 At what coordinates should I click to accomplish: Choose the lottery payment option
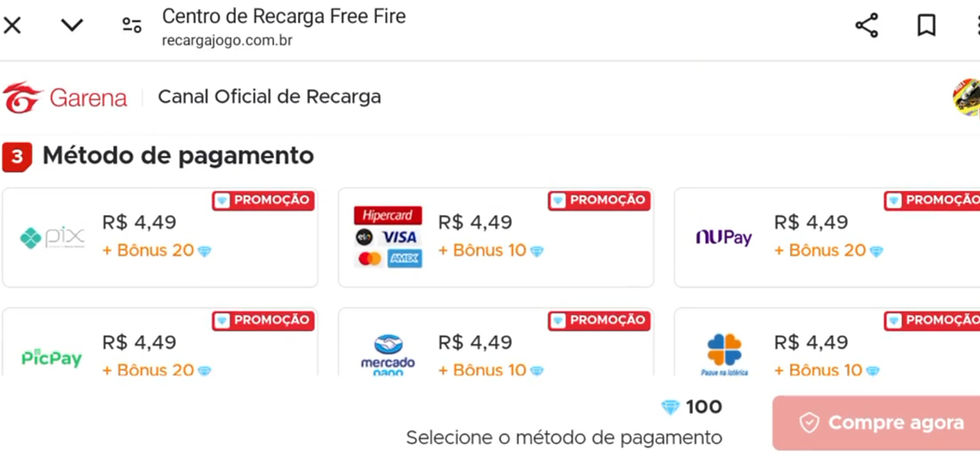click(x=828, y=345)
